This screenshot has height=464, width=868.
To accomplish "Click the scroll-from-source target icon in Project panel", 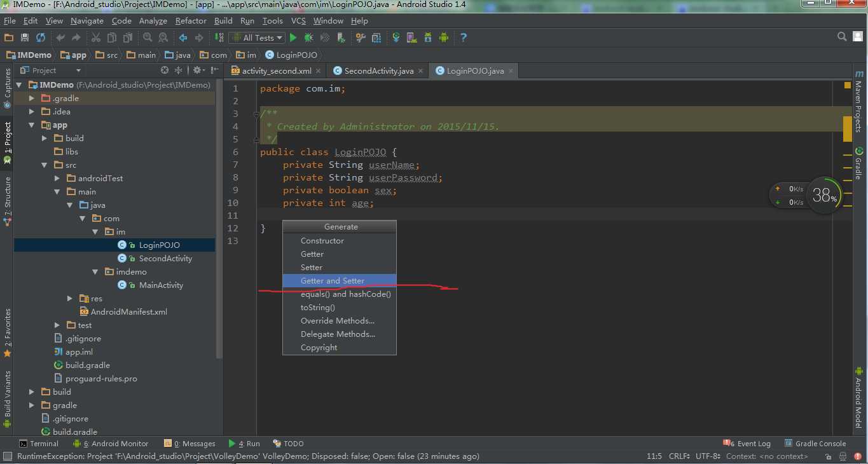I will click(165, 71).
